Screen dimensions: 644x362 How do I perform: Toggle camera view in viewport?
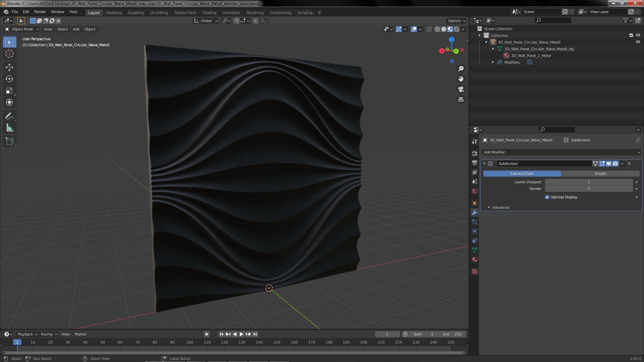(461, 89)
